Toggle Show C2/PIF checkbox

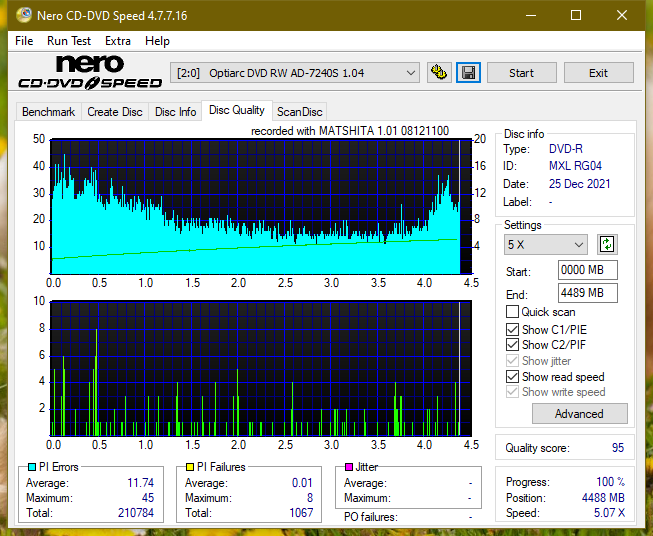tap(512, 345)
